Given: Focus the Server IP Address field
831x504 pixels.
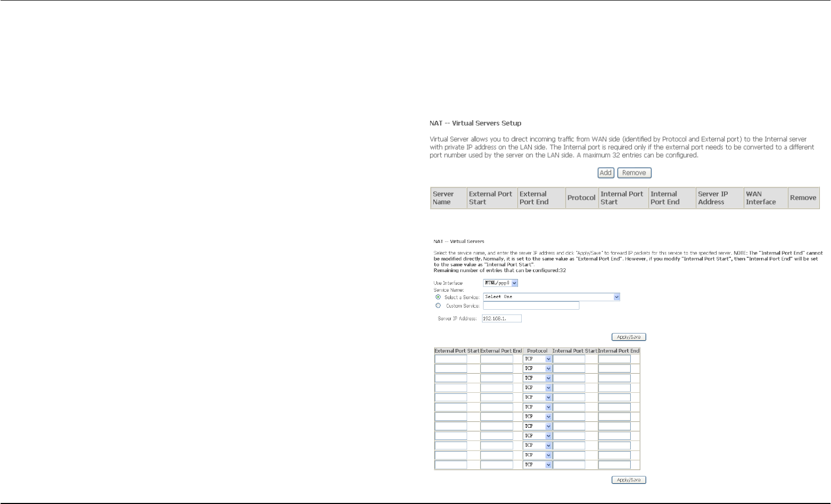Looking at the screenshot, I should tap(502, 319).
